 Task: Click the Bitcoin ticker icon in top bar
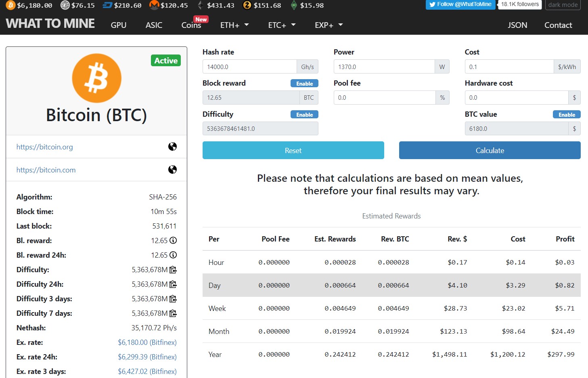pos(10,5)
